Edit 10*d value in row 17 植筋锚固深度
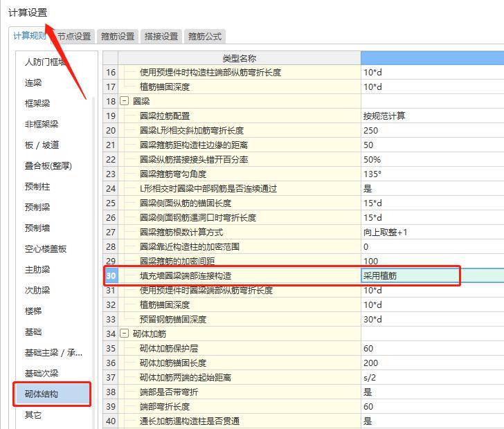 [x=432, y=86]
